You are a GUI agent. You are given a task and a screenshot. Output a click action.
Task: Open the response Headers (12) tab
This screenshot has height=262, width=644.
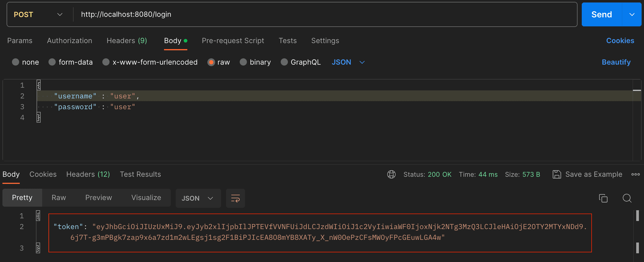click(x=88, y=174)
